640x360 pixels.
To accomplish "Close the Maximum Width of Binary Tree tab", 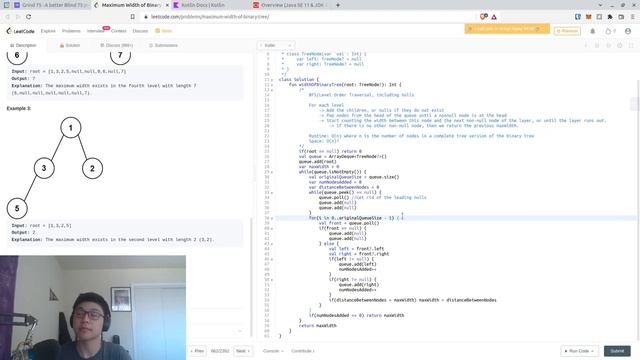I will 167,5.
